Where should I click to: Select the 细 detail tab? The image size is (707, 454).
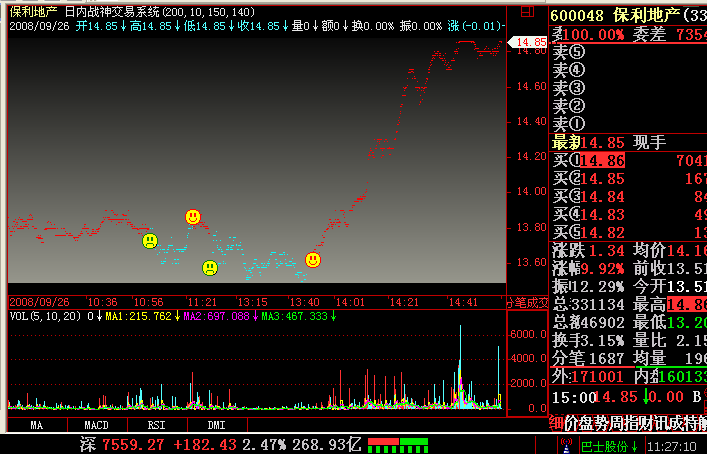pos(556,423)
